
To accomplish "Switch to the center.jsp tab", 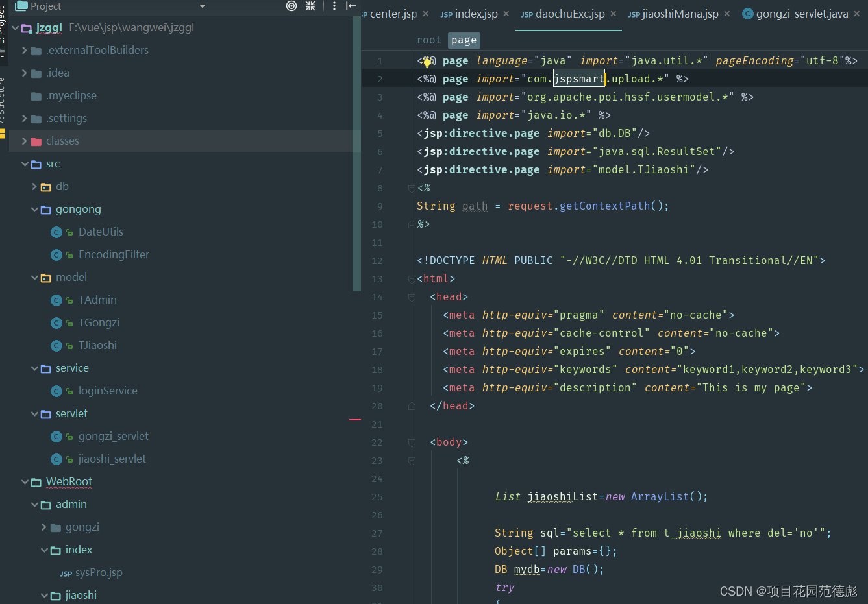I will click(x=393, y=14).
